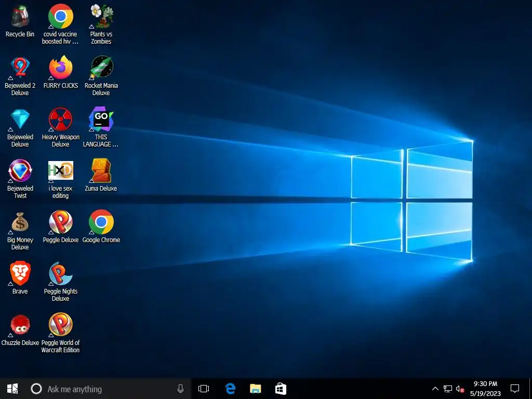Image resolution: width=532 pixels, height=399 pixels.
Task: Click the Cortana circle icon
Action: [36, 389]
